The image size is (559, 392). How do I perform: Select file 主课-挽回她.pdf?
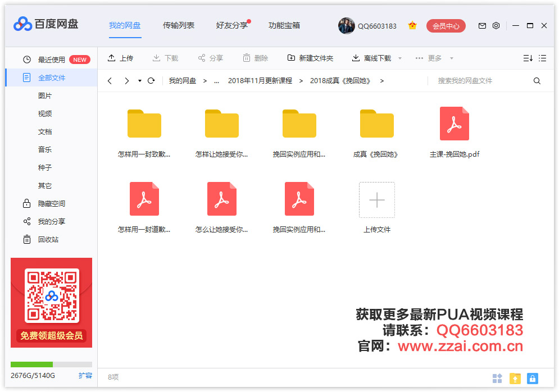pos(454,133)
